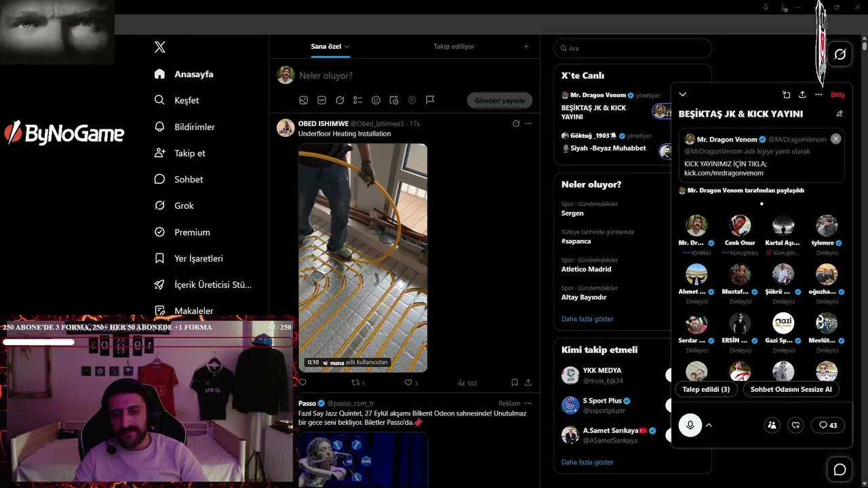Ask Grok about OBED ISHIMWE's post

[516, 123]
